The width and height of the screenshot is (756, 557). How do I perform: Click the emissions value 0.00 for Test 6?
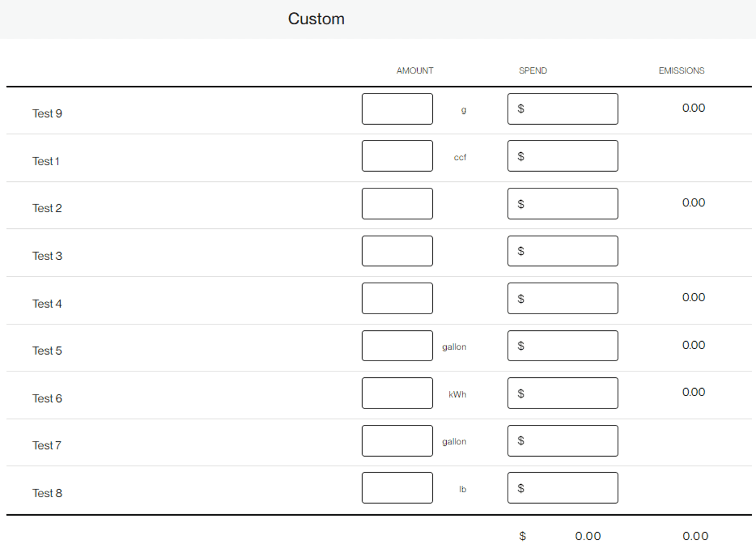(x=693, y=392)
